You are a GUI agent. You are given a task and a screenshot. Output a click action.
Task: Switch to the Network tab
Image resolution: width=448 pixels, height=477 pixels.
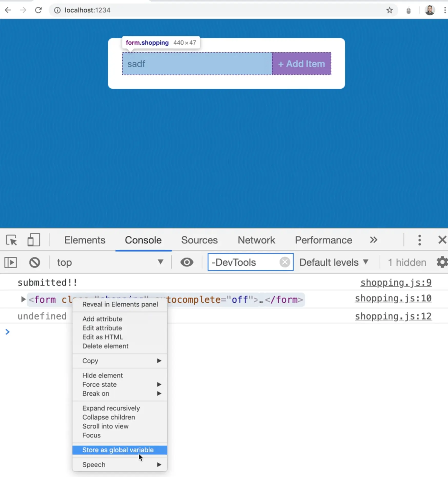coord(256,240)
